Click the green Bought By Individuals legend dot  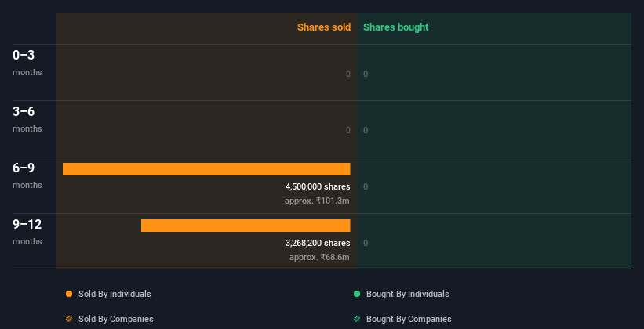pos(357,294)
